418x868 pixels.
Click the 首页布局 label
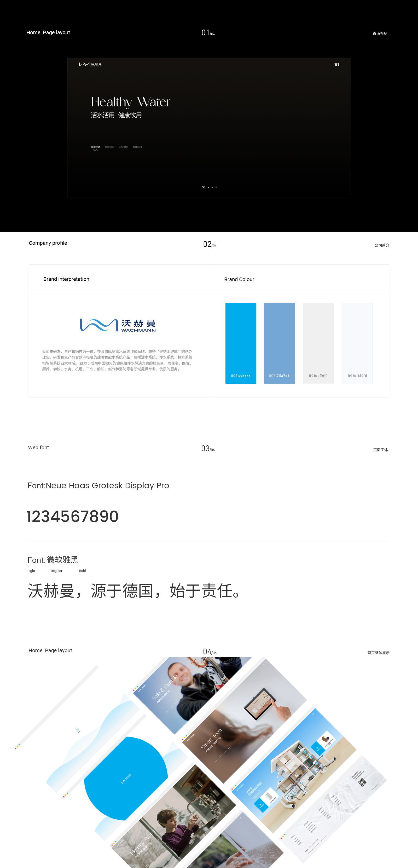[380, 33]
